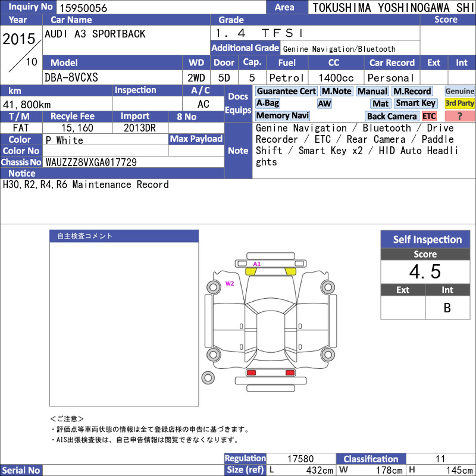Screen dimensions: 476x476
Task: Click the AW equipment tag
Action: pyautogui.click(x=324, y=104)
